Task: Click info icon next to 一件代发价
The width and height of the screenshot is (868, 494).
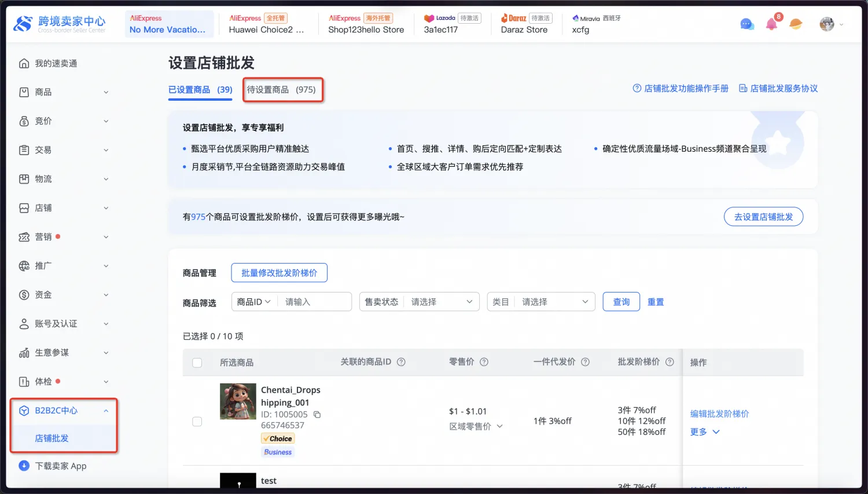Action: 585,362
